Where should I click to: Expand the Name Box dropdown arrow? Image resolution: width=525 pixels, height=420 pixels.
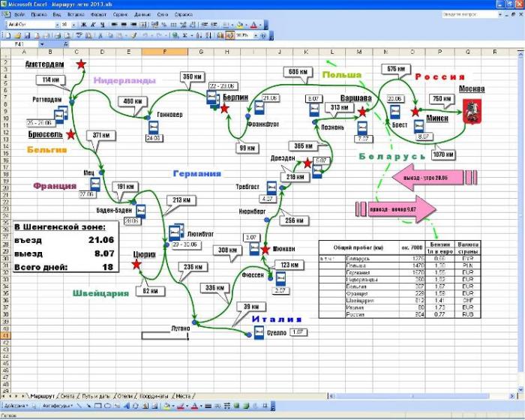(43, 44)
